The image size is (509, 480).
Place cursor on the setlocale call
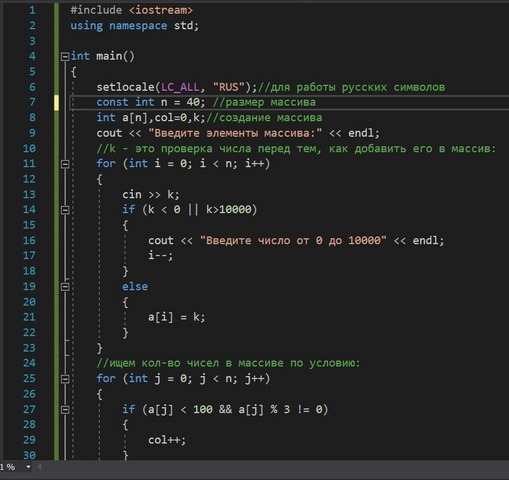(x=126, y=87)
